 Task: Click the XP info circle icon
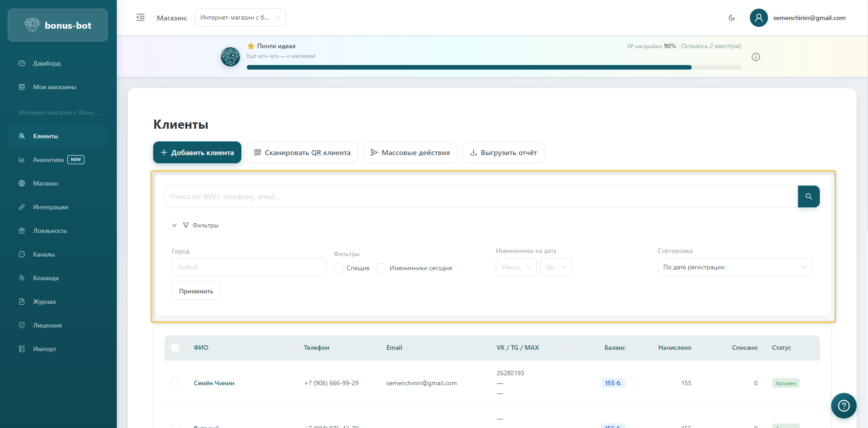pos(756,57)
